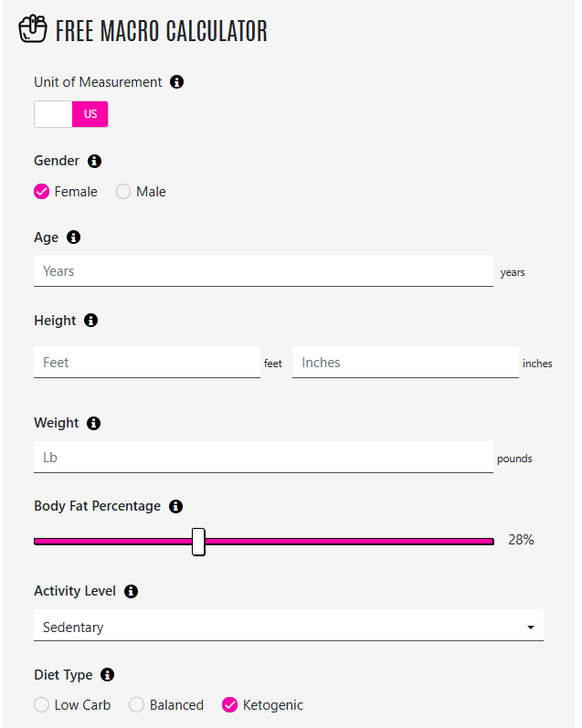Image resolution: width=582 pixels, height=728 pixels.
Task: Click the body fat percentage slider handle
Action: coord(198,542)
